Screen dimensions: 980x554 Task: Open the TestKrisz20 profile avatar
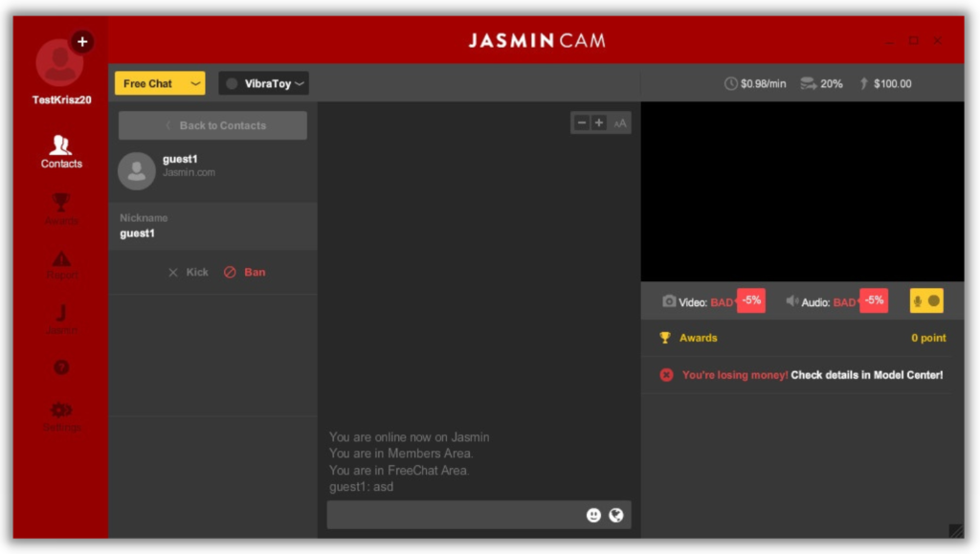pyautogui.click(x=59, y=63)
